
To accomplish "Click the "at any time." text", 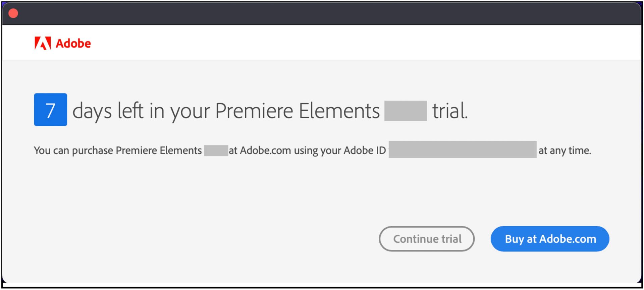I will coord(565,151).
